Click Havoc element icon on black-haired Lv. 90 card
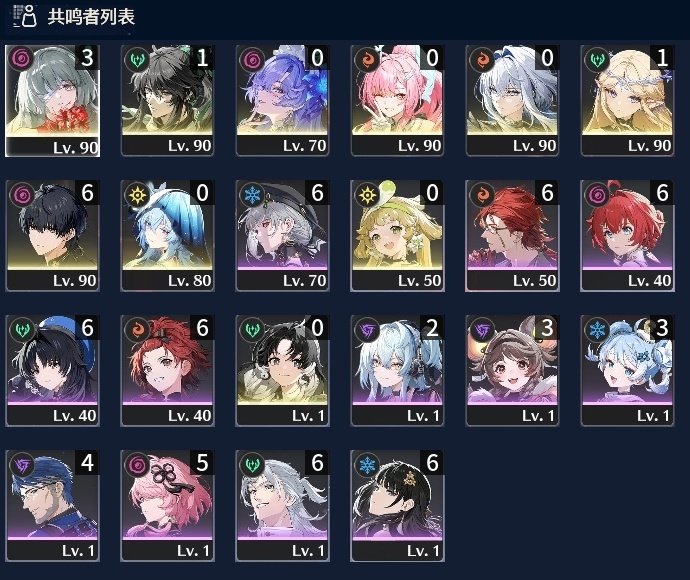This screenshot has height=580, width=690. coord(21,194)
